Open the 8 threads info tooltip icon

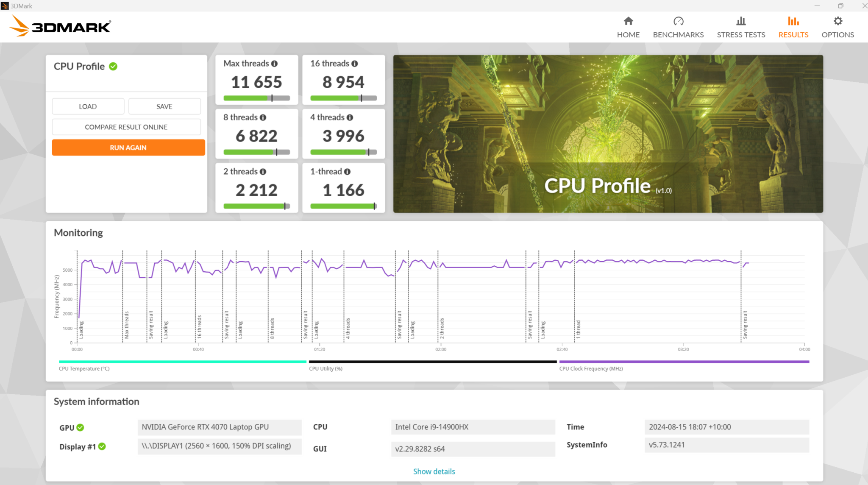pyautogui.click(x=264, y=117)
